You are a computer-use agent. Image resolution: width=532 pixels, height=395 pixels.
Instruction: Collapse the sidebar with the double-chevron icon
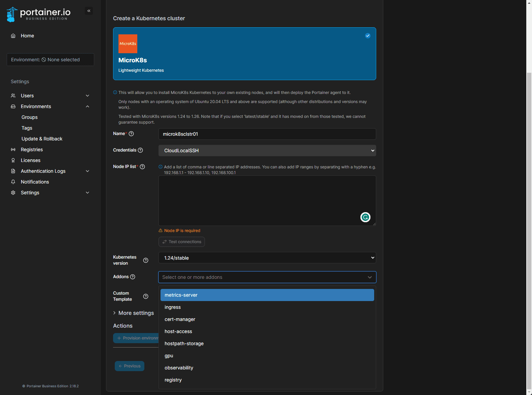(x=89, y=11)
